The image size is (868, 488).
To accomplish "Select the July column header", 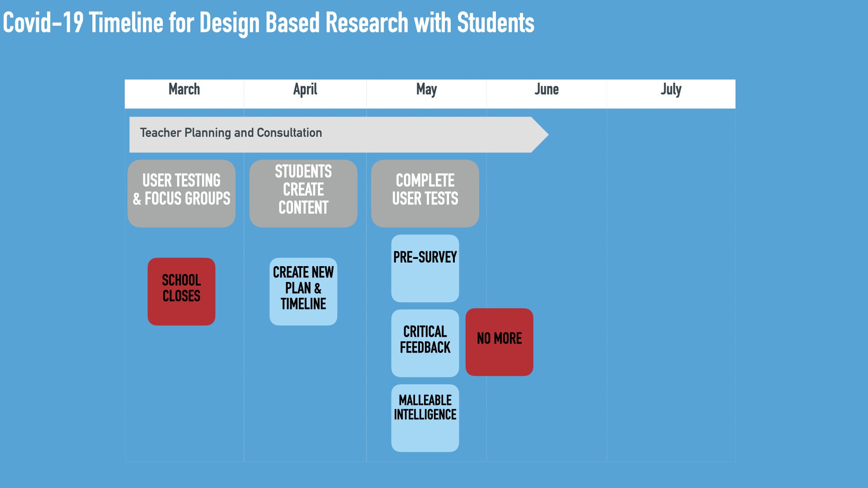I will 671,94.
